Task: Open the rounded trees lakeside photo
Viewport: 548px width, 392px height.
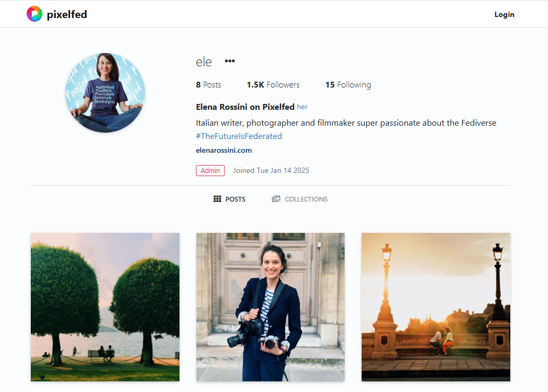Action: pos(105,307)
